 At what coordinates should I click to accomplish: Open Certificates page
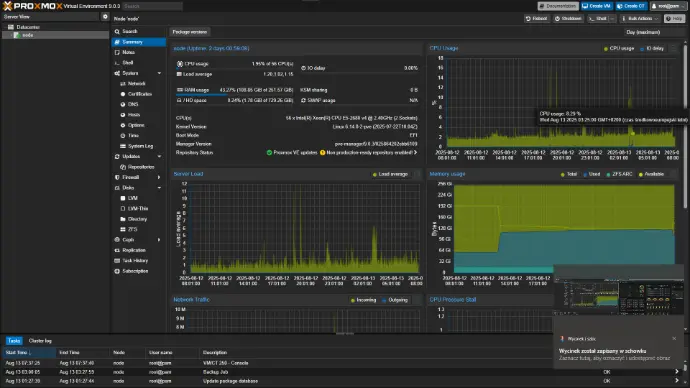139,94
